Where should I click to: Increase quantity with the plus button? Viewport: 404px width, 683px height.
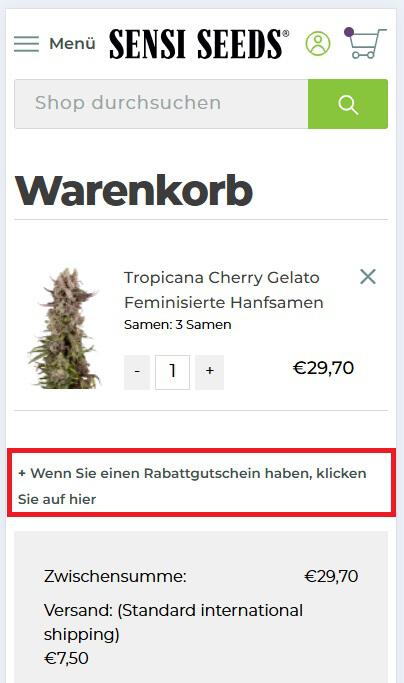tap(210, 372)
